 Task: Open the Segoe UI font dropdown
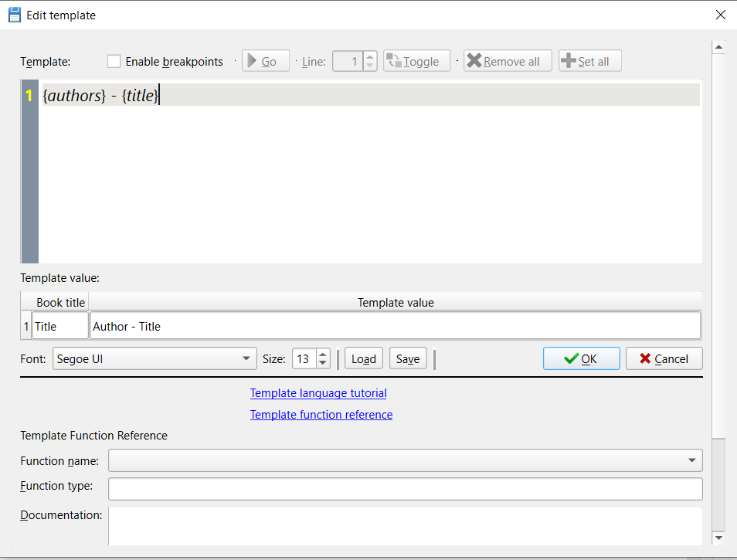(x=155, y=359)
